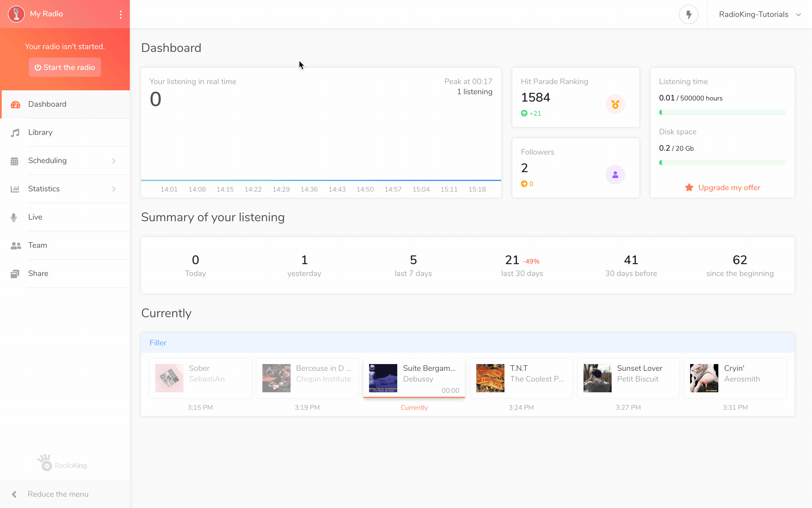Open the Share menu item
The height and width of the screenshot is (508, 812).
point(65,273)
